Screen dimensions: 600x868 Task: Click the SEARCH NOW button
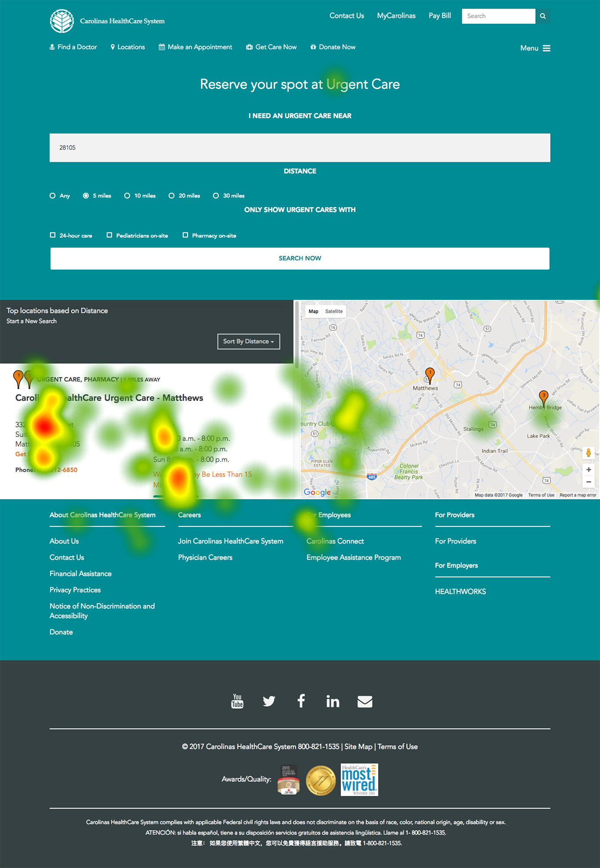point(300,259)
